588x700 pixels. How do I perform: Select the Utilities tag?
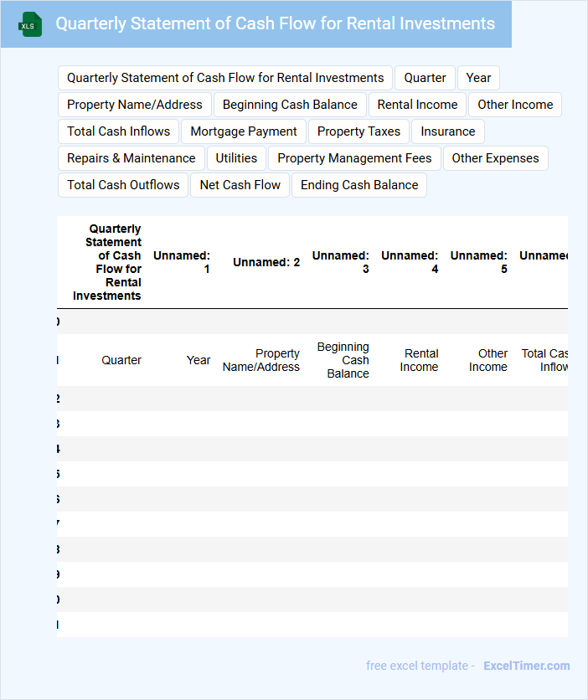236,158
